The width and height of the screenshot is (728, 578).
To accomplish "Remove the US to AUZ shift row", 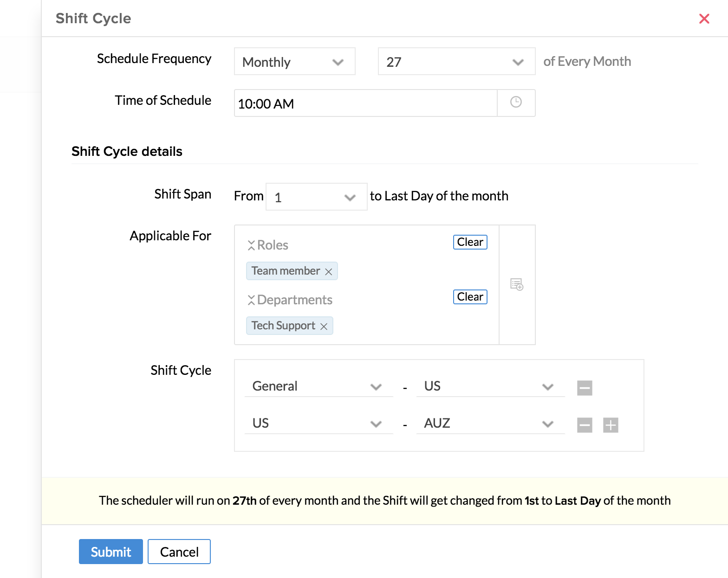I will [x=585, y=425].
